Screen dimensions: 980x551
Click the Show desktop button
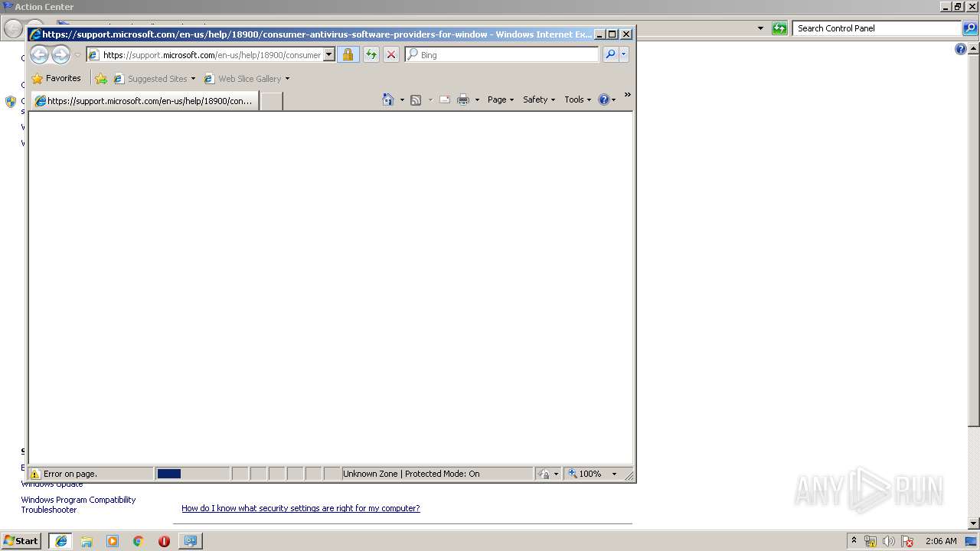(x=972, y=541)
